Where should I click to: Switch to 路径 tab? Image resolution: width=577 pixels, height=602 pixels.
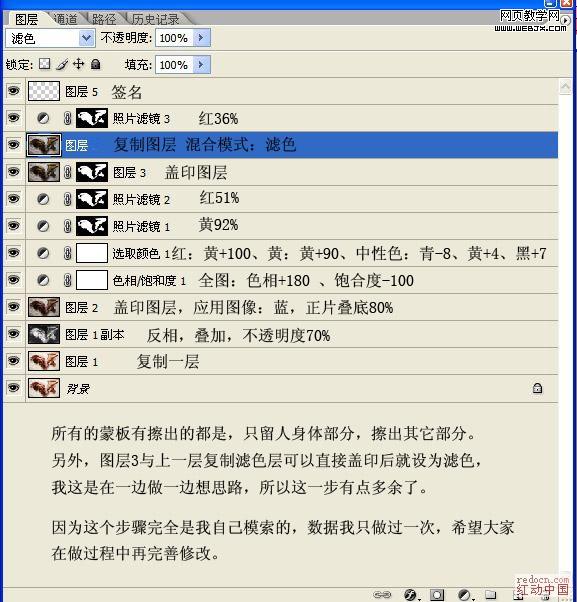(104, 19)
